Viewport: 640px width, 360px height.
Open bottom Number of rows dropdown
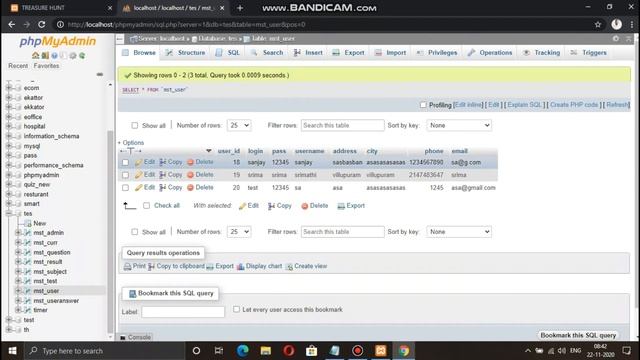click(239, 232)
